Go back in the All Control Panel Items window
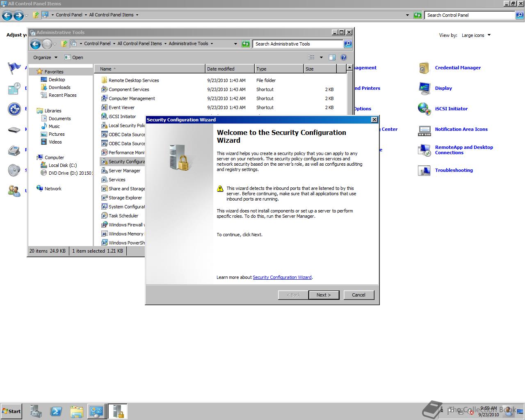The image size is (525, 420). pyautogui.click(x=7, y=16)
